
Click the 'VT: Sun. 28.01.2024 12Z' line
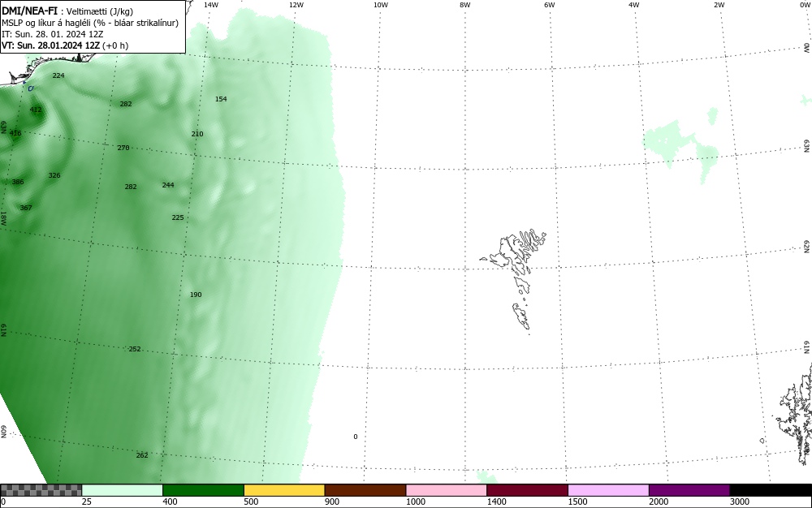pos(50,45)
